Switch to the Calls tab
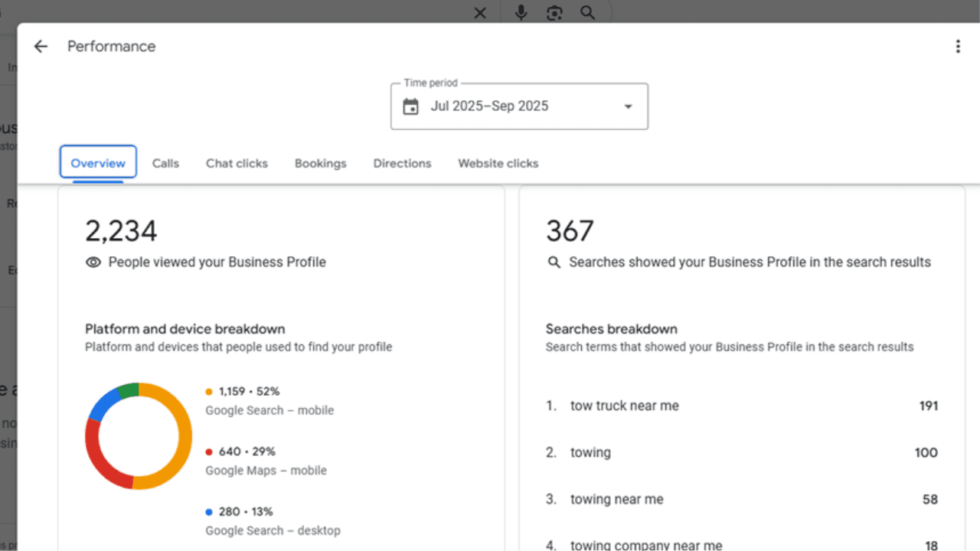Image resolution: width=980 pixels, height=551 pixels. click(x=165, y=163)
